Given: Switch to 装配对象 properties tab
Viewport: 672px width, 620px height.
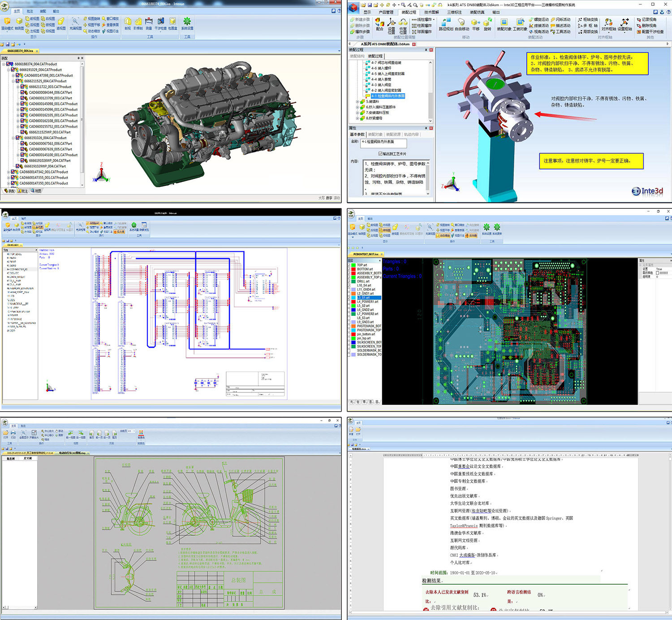Looking at the screenshot, I should click(375, 134).
